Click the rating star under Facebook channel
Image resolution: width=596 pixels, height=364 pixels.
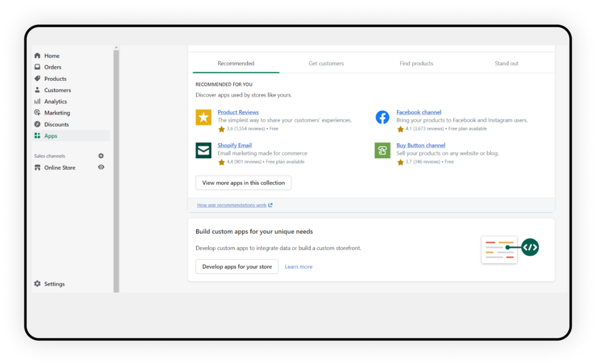pos(400,129)
